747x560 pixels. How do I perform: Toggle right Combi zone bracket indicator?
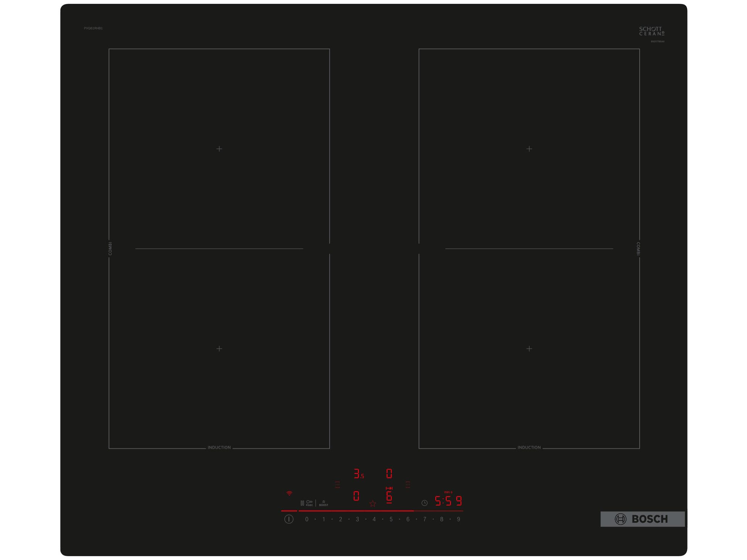click(x=408, y=484)
